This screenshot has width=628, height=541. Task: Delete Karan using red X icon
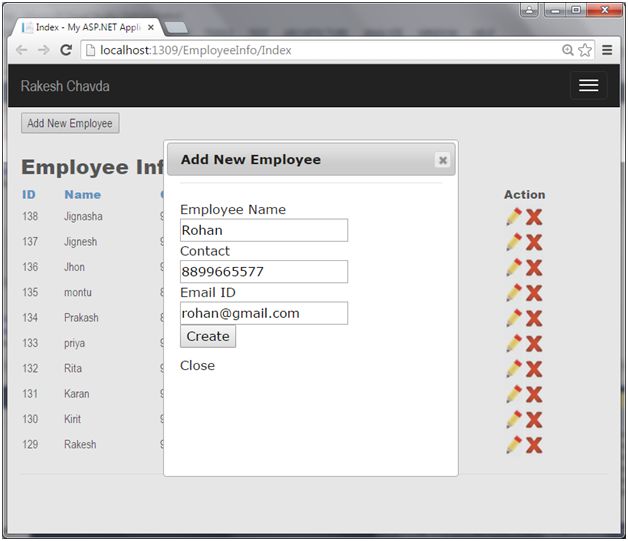534,395
